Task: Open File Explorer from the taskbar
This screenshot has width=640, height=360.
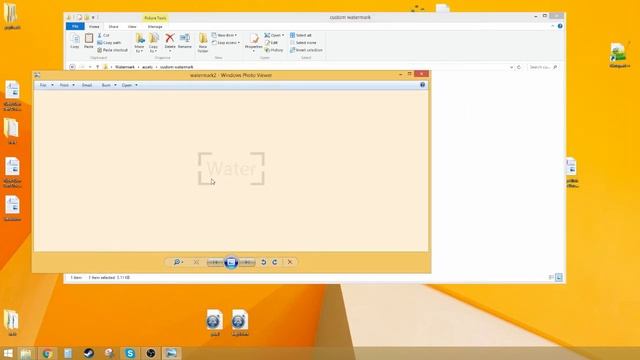Action: tap(26, 353)
